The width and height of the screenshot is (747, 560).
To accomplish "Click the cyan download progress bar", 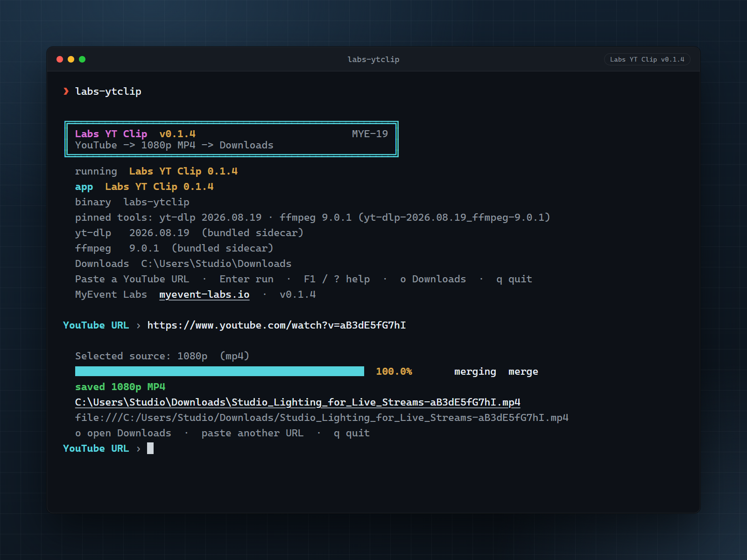I will pos(219,371).
